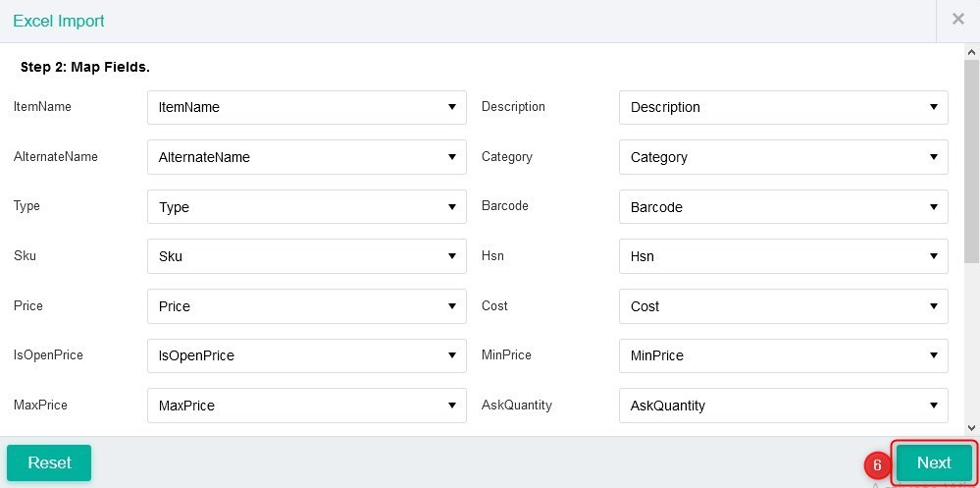Expand the AskQuantity mapping dropdown
This screenshot has height=488, width=980.
783,406
